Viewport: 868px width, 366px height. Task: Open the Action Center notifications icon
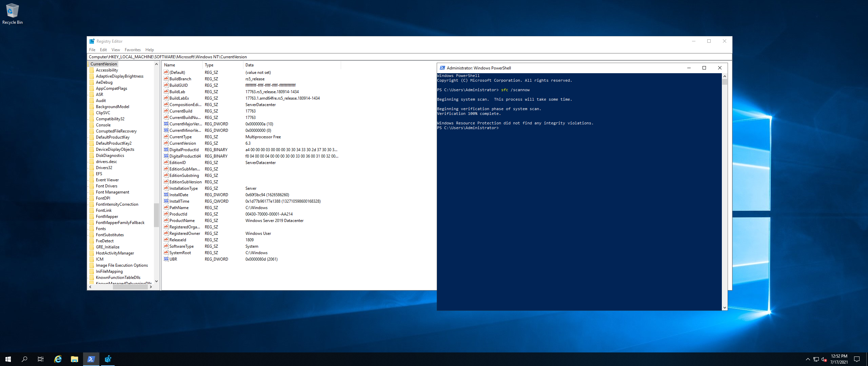pyautogui.click(x=857, y=359)
